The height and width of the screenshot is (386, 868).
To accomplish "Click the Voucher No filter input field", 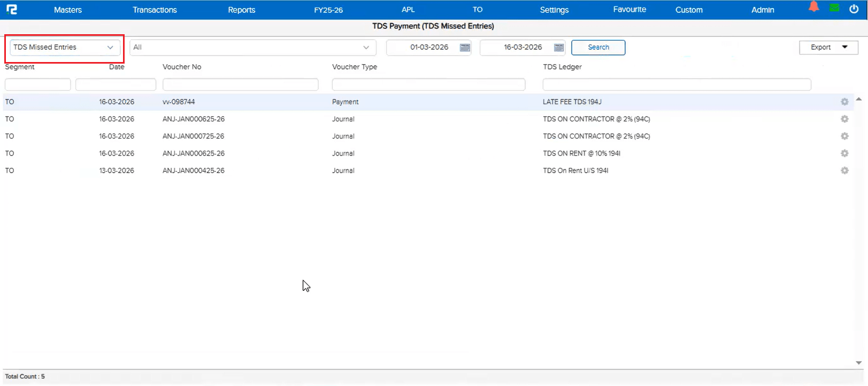I will [240, 84].
